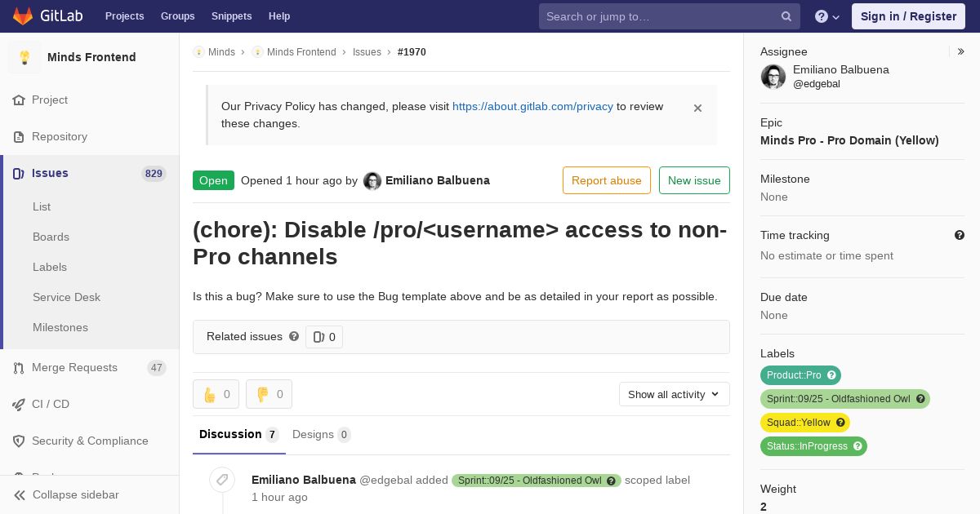Screen dimensions: 980x514
Task: Focus the Search or jump to field
Action: 669,16
